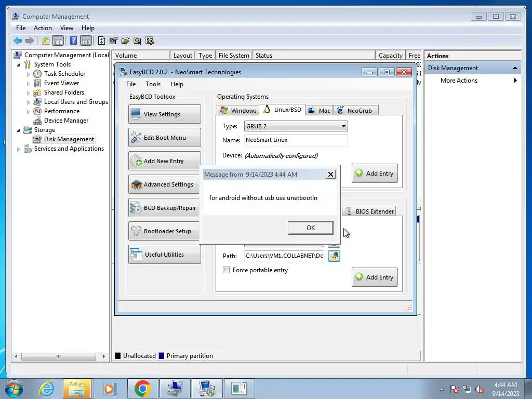
Task: Click the browse icon next to Path field
Action: coord(334,256)
